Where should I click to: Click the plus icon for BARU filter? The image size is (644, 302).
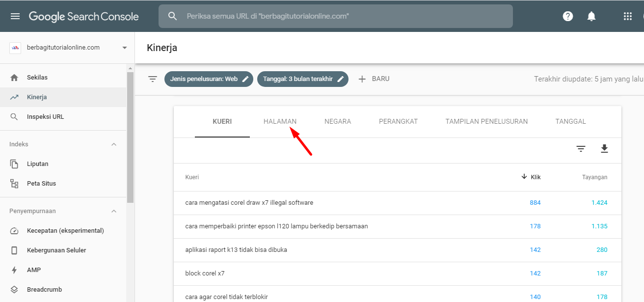[x=362, y=79]
